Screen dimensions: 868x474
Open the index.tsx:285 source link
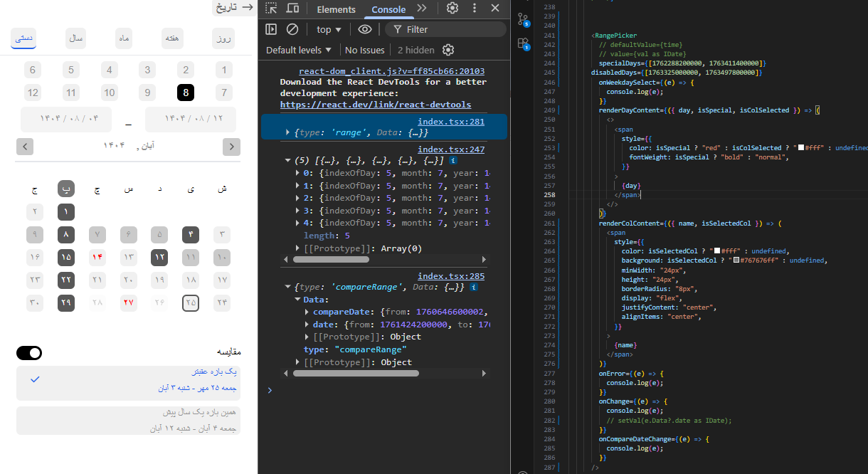(451, 276)
